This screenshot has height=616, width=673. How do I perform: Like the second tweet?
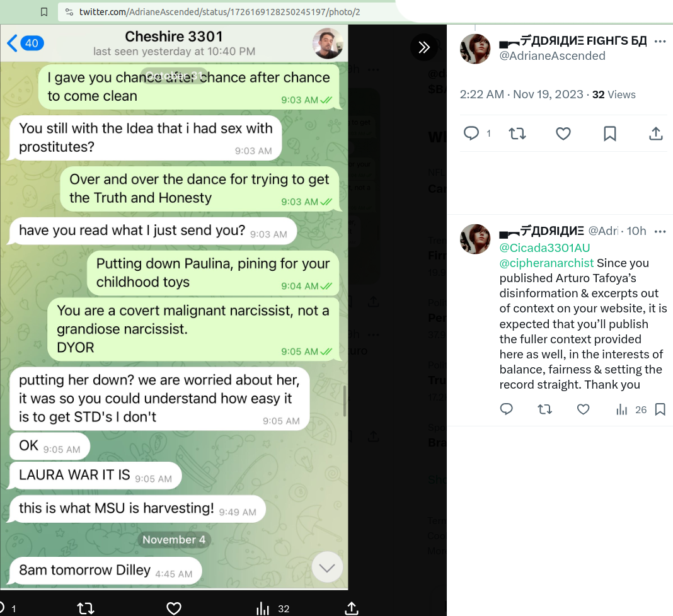point(583,409)
